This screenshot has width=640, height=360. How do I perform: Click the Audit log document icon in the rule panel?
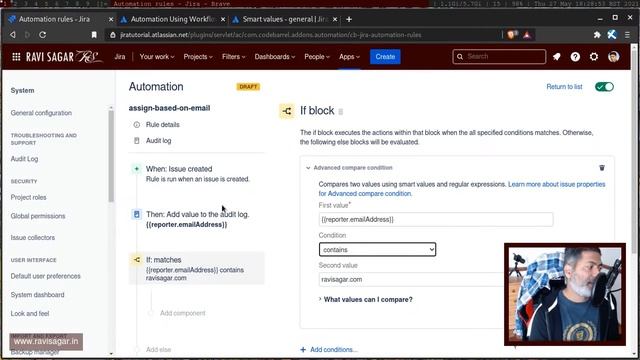(137, 140)
